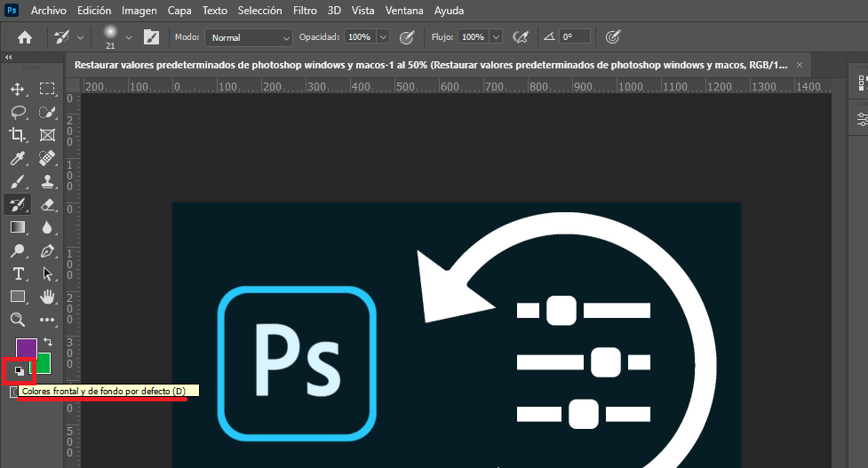Open the Modo Normal dropdown

click(249, 37)
